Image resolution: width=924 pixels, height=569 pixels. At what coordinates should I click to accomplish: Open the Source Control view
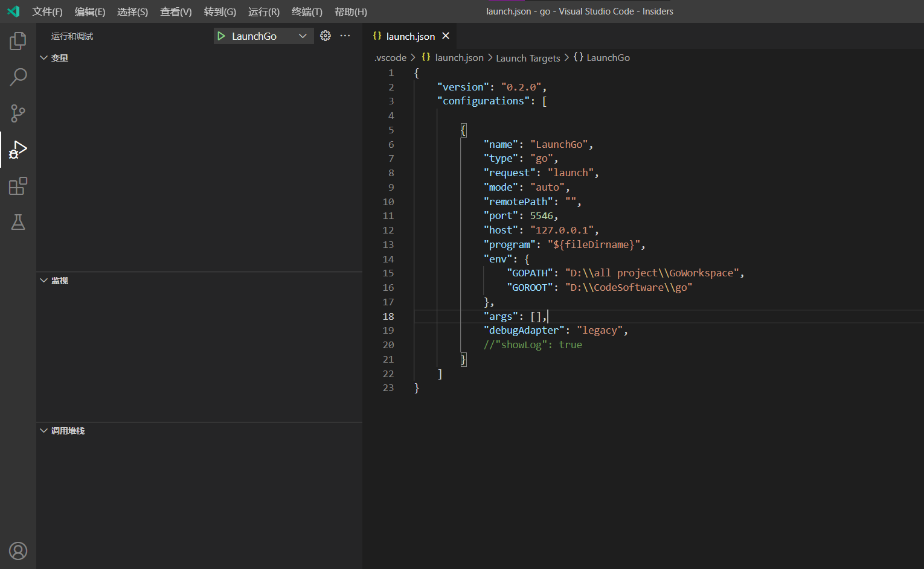coord(18,113)
